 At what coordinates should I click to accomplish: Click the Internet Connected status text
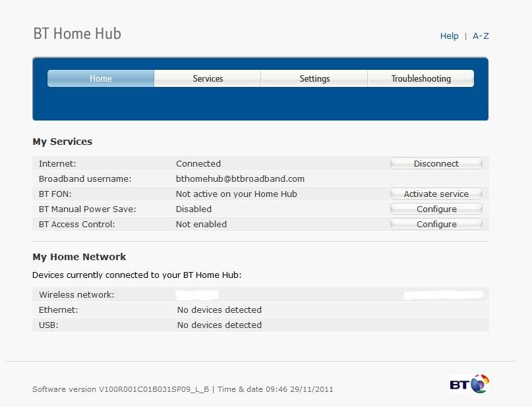[198, 163]
